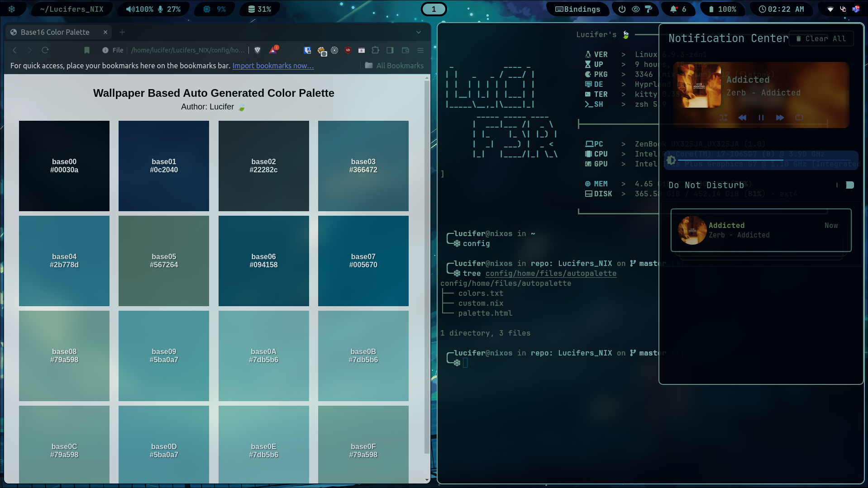868x488 pixels.
Task: Click Import bookmarks now link
Action: tap(273, 66)
